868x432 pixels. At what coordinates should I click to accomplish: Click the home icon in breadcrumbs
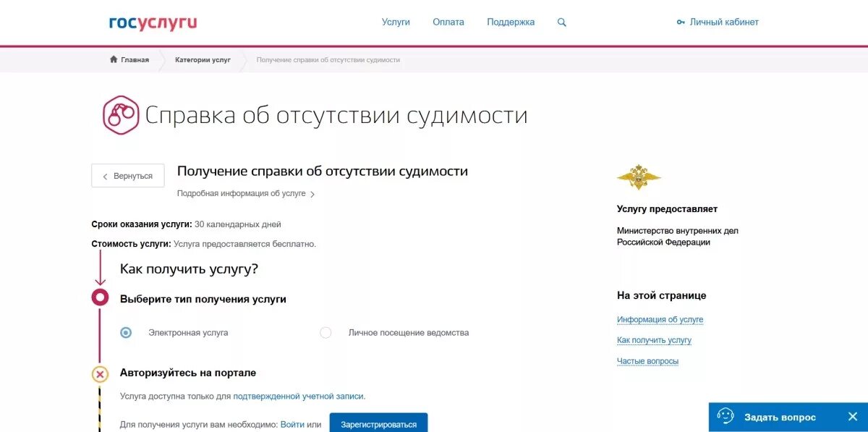click(x=114, y=59)
